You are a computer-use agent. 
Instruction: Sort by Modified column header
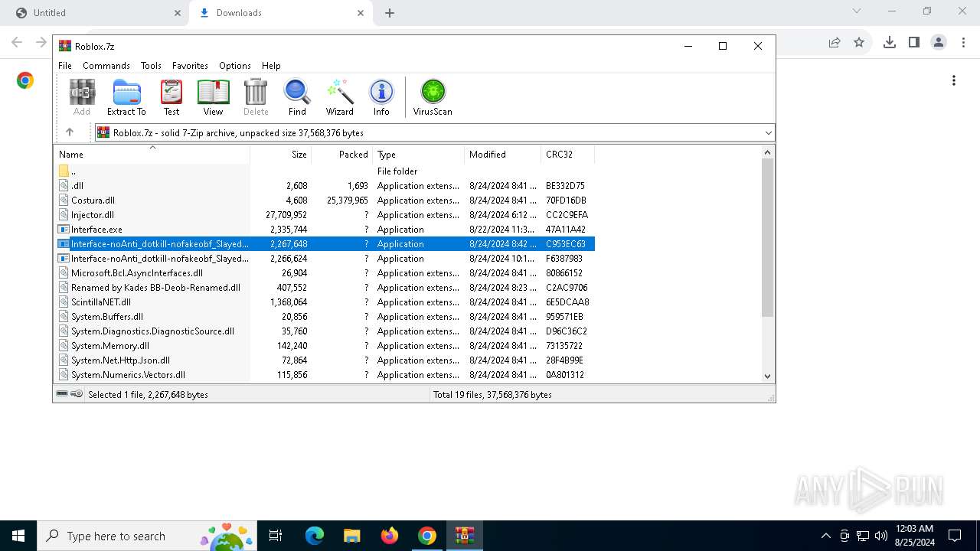(x=502, y=154)
